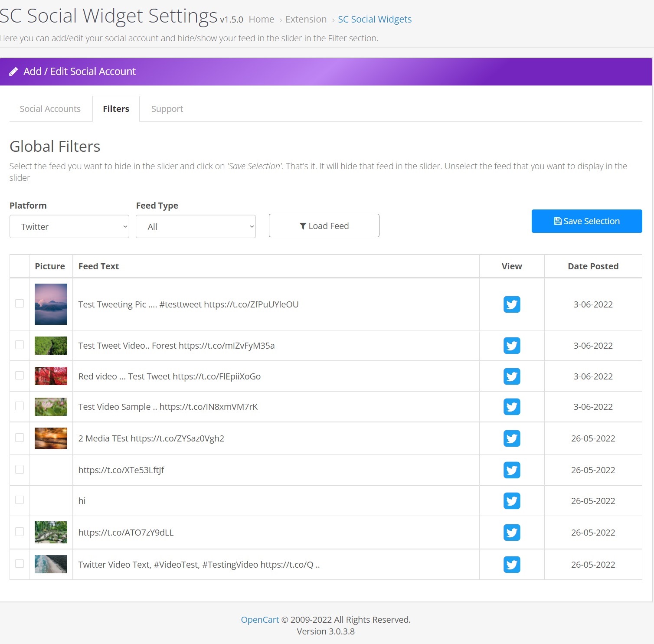Screen dimensions: 654x644
Task: Follow the OpenCart footer link
Action: (260, 620)
